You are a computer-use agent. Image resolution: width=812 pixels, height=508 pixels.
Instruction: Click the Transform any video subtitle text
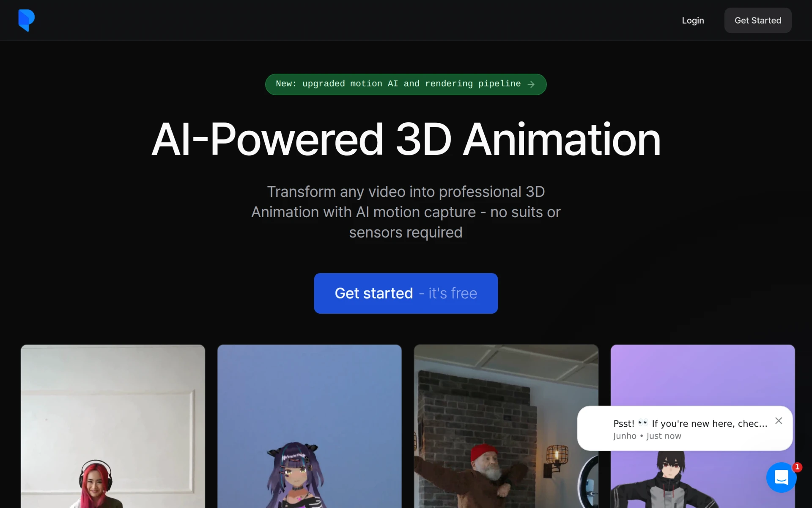406,212
